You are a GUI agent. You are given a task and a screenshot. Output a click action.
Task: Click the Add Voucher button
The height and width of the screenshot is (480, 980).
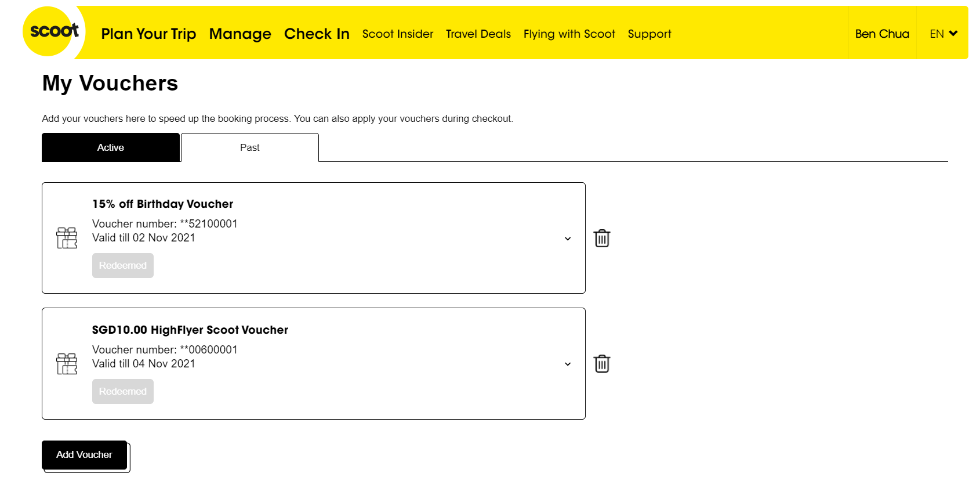[85, 455]
